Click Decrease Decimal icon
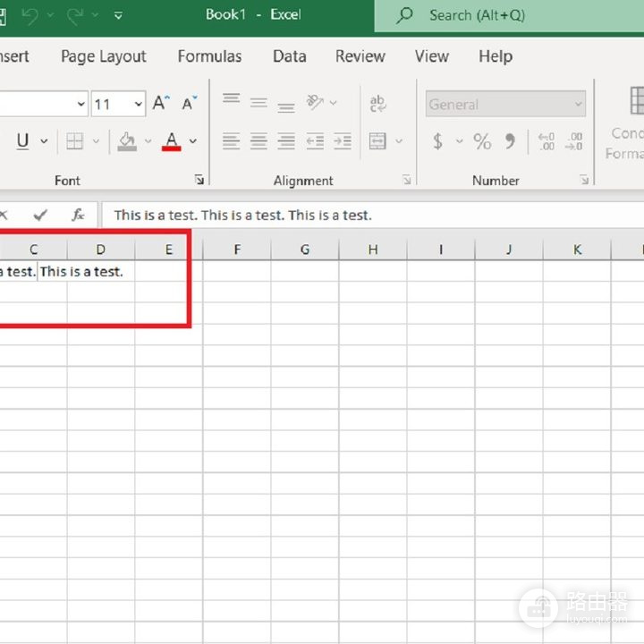This screenshot has width=644, height=644. point(573,141)
